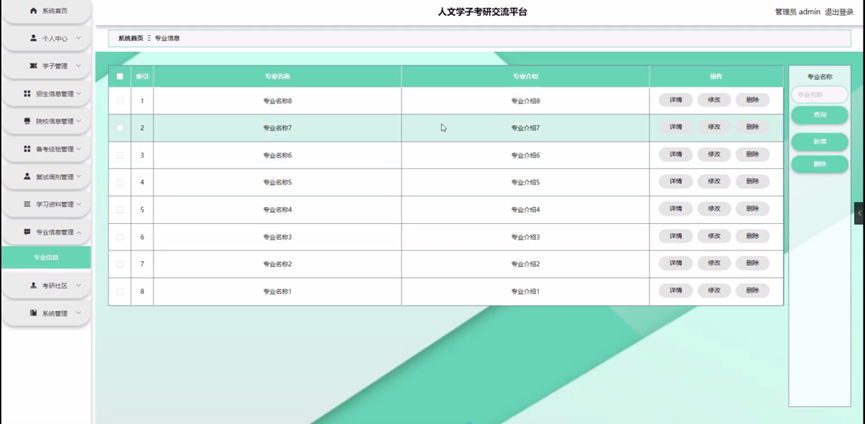Click the cell text 专业介绍3
The width and height of the screenshot is (865, 424).
point(526,237)
